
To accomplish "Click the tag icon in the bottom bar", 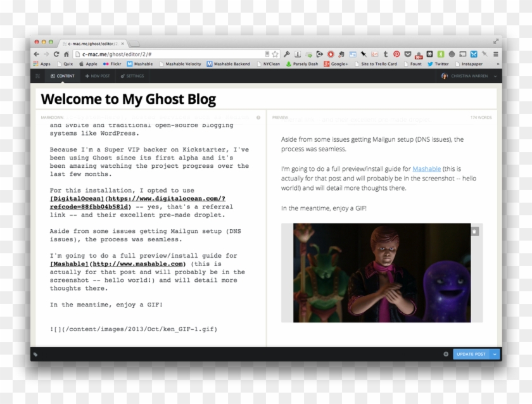I will click(x=36, y=354).
